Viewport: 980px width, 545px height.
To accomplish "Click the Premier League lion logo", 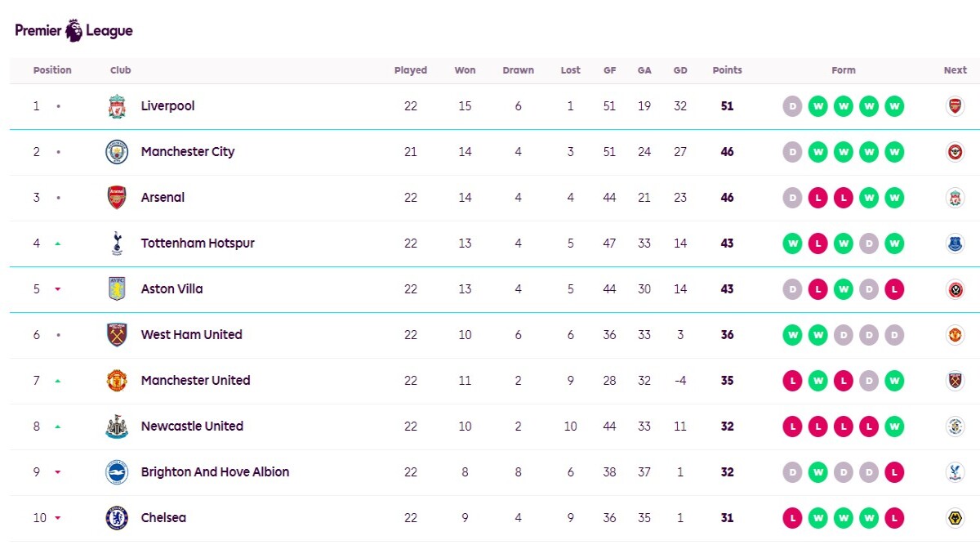I will click(74, 31).
